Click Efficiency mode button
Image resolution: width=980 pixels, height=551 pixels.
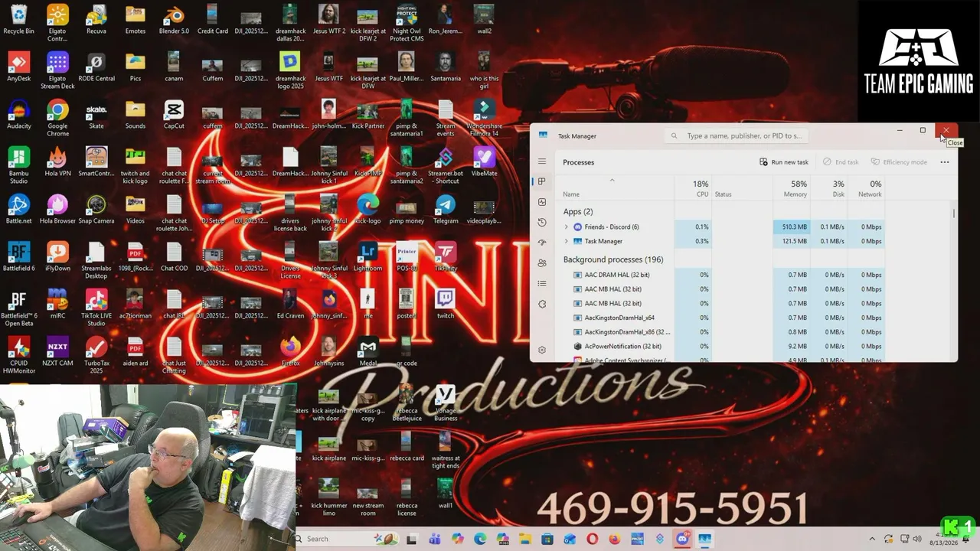pyautogui.click(x=899, y=162)
